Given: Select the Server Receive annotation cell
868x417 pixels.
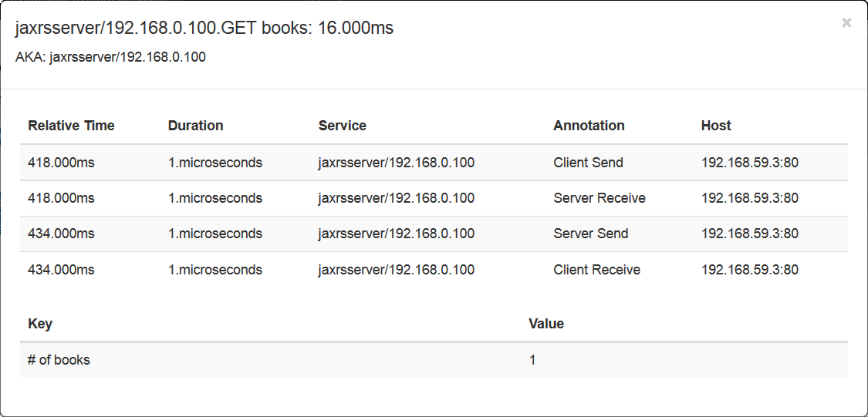Looking at the screenshot, I should point(599,198).
